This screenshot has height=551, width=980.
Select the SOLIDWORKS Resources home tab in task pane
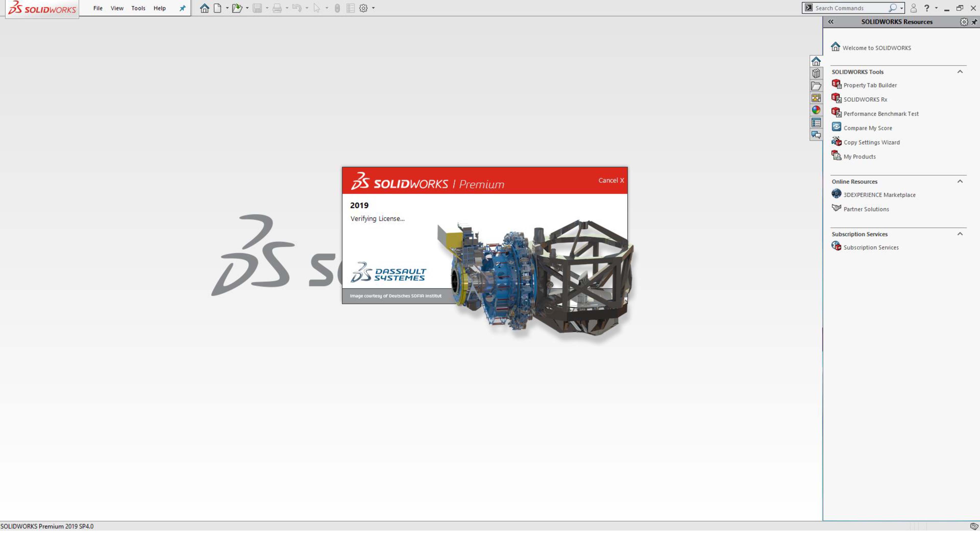(x=816, y=61)
